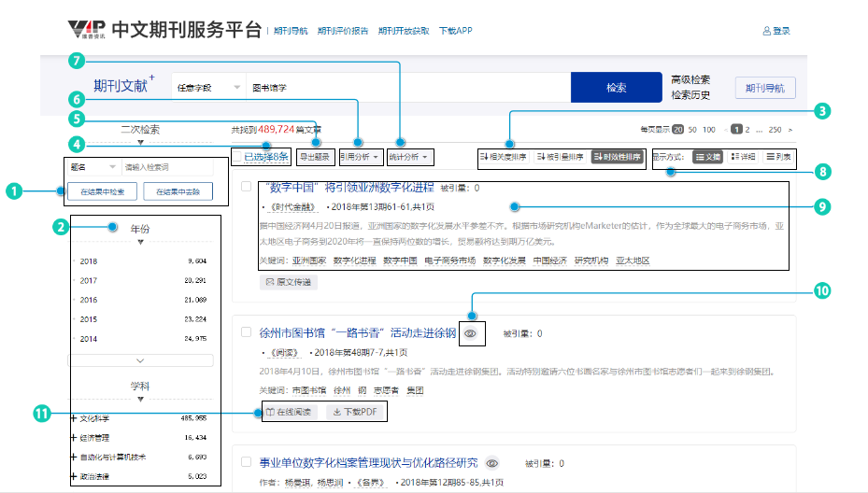Tick the checkbox for “数字中国” article
This screenshot has height=493, width=868.
pyautogui.click(x=246, y=187)
